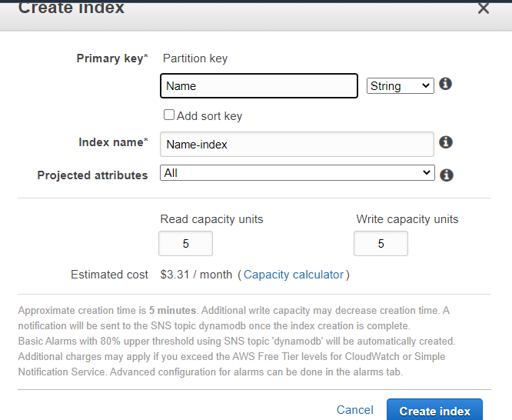The image size is (512, 420).
Task: Close the Create index dialog
Action: click(483, 8)
